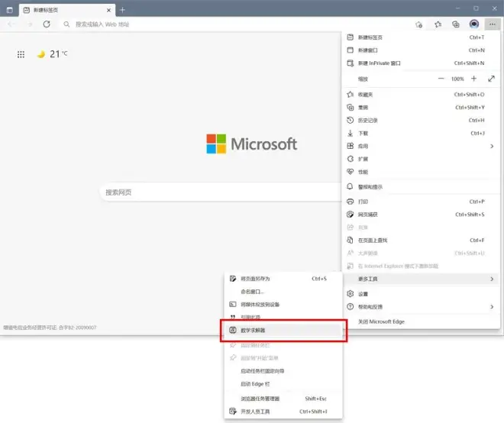Open the Favorites toolbar icon
Screen dimensions: 504x423
point(438,24)
